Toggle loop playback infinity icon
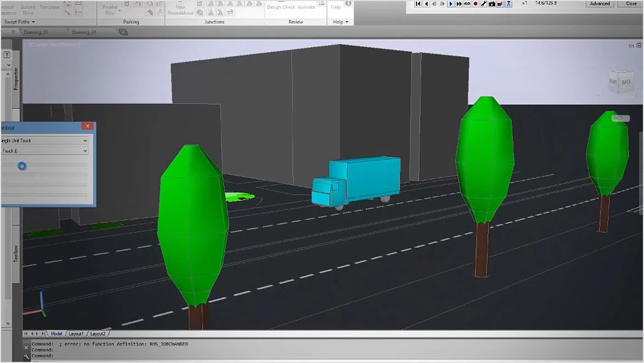Image resolution: width=644 pixels, height=363 pixels. (x=467, y=4)
